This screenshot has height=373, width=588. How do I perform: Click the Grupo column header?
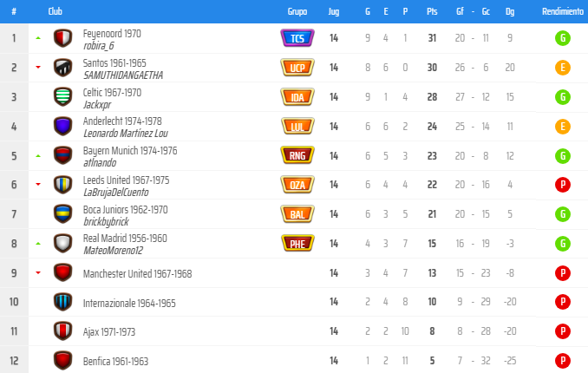tap(297, 11)
